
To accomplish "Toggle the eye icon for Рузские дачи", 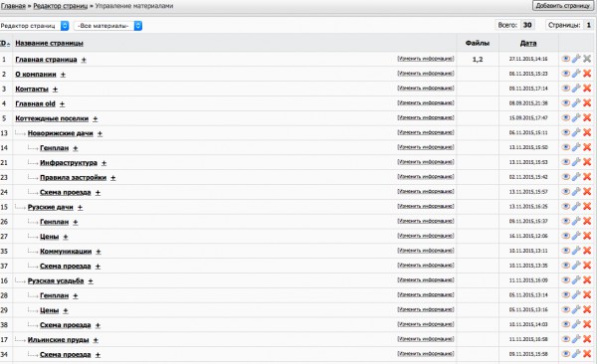I will click(x=566, y=207).
